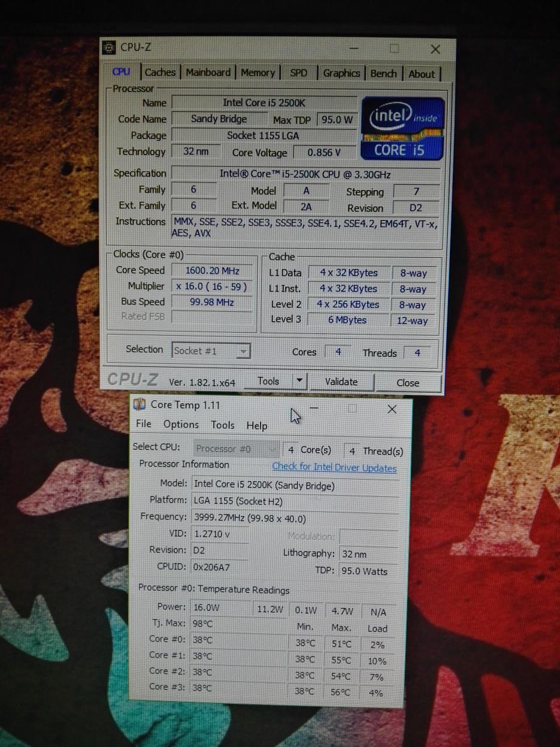Open the Processor #0 dropdown in Core Temp
The image size is (560, 747).
(x=237, y=449)
